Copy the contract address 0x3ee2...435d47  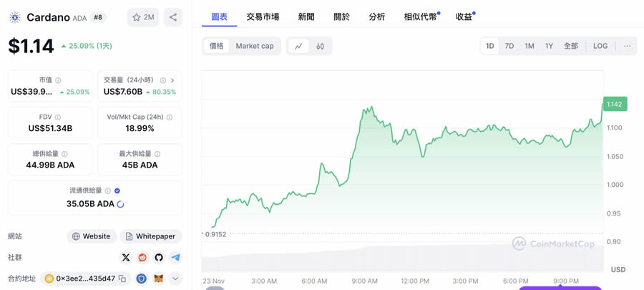coord(122,279)
